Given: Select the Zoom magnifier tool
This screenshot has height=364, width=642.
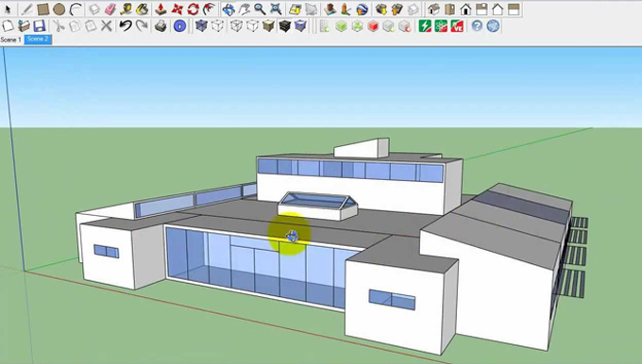Looking at the screenshot, I should pos(260,9).
